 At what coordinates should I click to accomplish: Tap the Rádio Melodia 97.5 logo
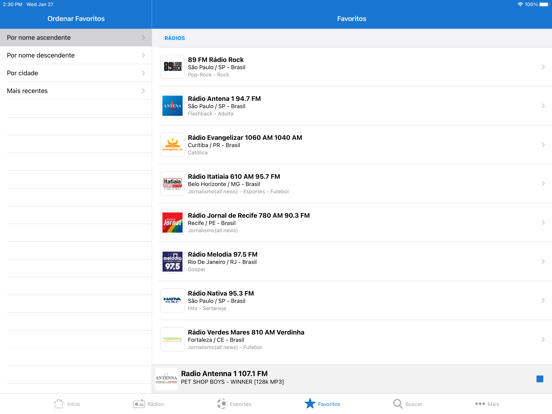[172, 261]
